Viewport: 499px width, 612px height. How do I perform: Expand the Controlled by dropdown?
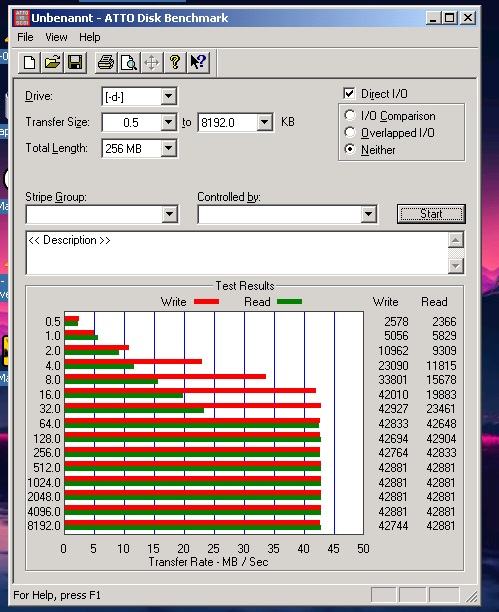368,214
